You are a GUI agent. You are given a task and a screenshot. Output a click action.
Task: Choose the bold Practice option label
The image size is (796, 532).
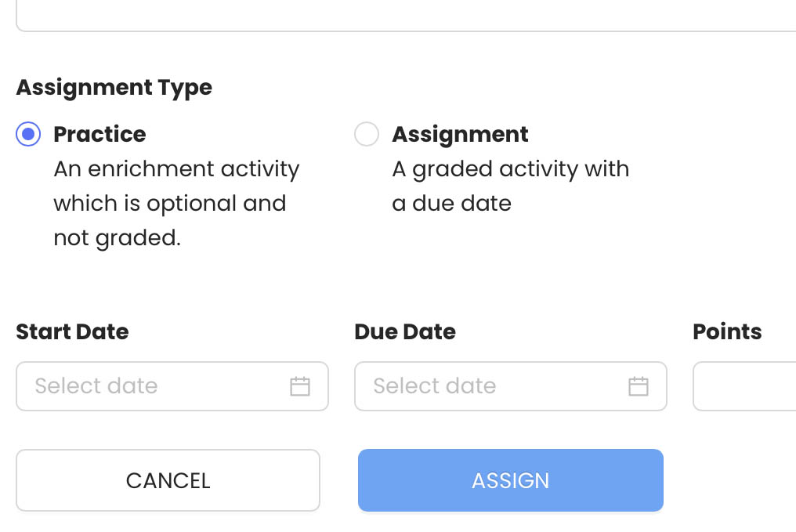[x=99, y=135]
